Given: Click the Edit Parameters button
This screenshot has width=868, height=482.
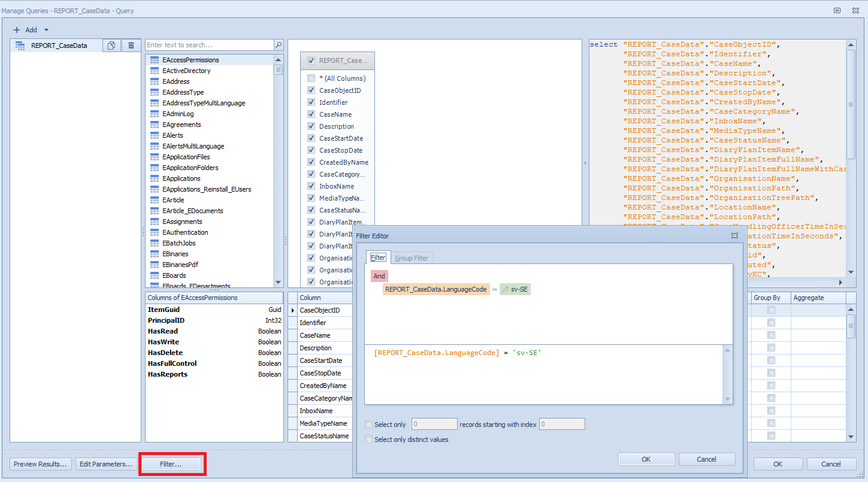Looking at the screenshot, I should coord(106,464).
